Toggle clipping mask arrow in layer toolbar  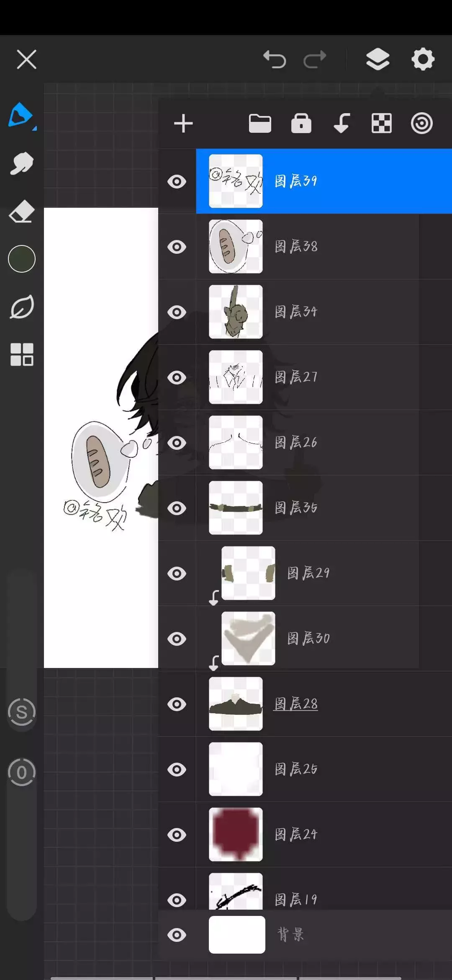point(342,123)
